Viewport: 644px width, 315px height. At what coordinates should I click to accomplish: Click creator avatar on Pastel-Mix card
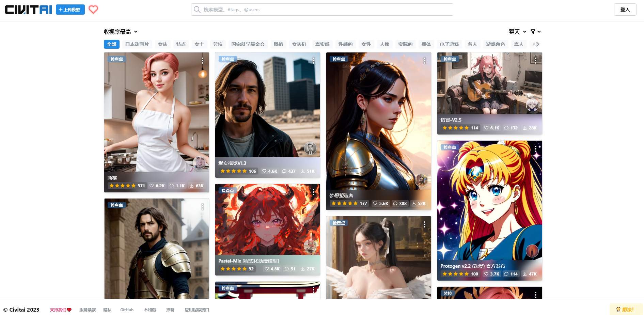[310, 246]
